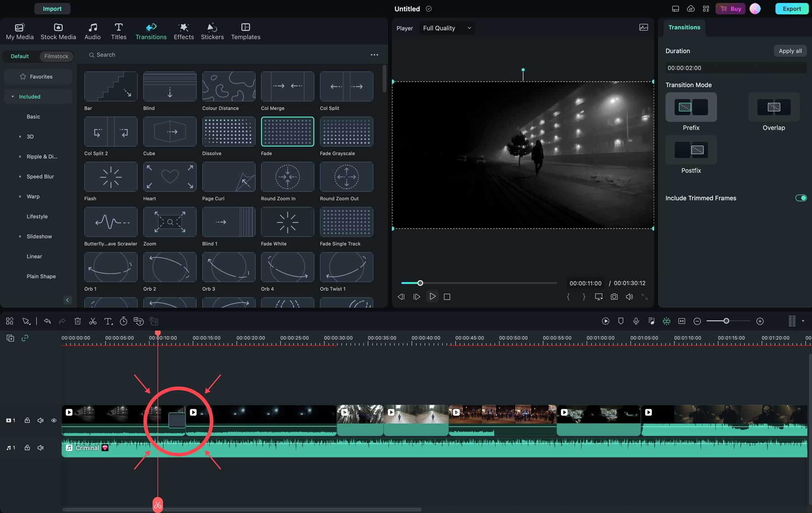The height and width of the screenshot is (513, 812).
Task: Hide the video track using the eye icon
Action: click(54, 420)
